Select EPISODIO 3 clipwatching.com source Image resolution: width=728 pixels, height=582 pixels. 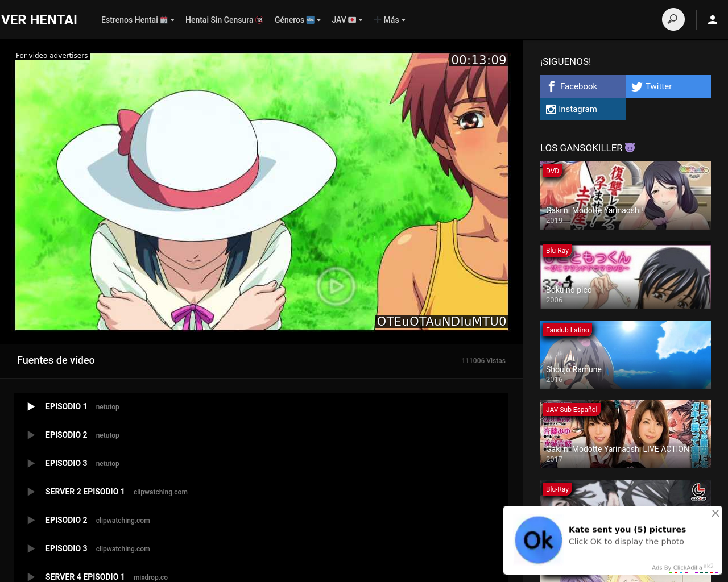tap(261, 548)
